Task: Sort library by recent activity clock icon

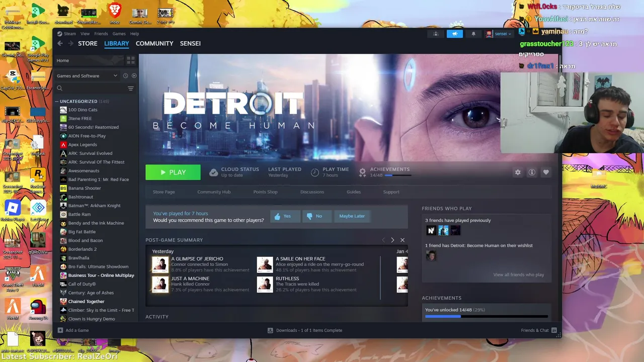Action: [x=125, y=76]
